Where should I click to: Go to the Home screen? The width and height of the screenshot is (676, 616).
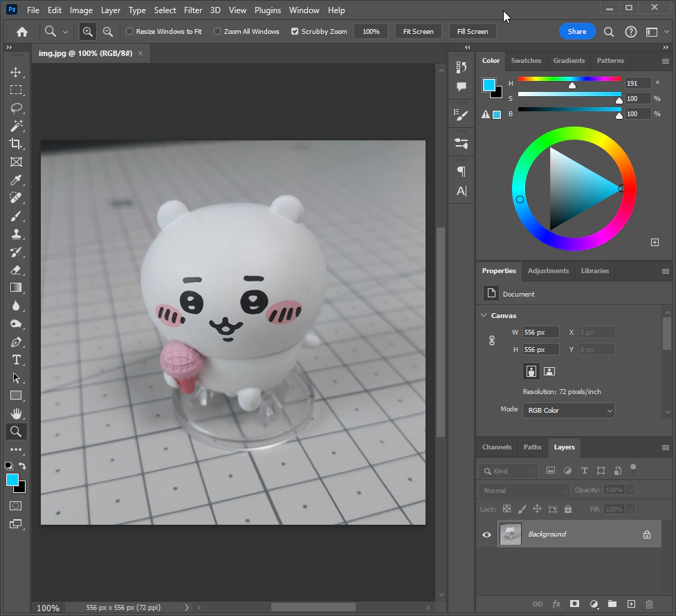(22, 31)
